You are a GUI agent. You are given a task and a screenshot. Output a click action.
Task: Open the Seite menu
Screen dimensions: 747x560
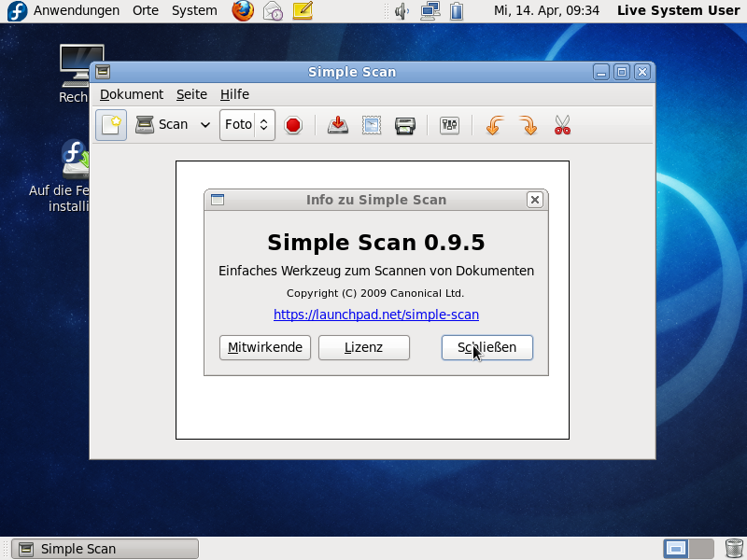pyautogui.click(x=191, y=94)
